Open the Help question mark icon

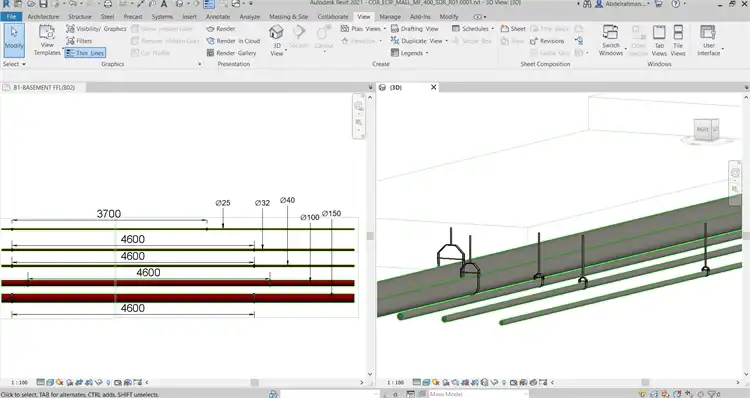point(675,4)
